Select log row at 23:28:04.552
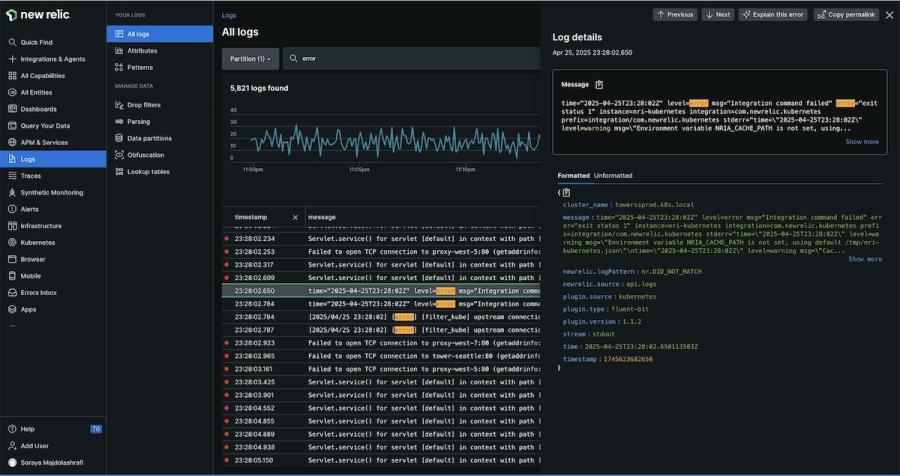This screenshot has width=900, height=476. tap(381, 408)
